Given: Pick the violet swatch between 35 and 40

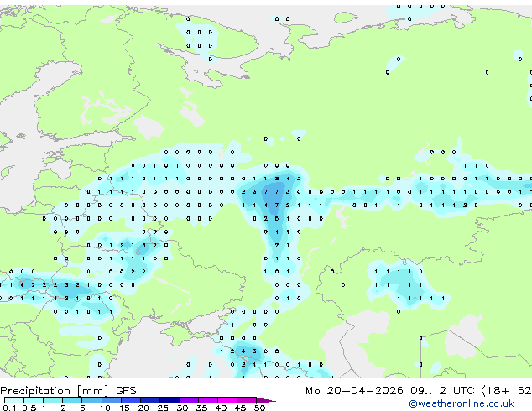Looking at the screenshot, I should [208, 400].
